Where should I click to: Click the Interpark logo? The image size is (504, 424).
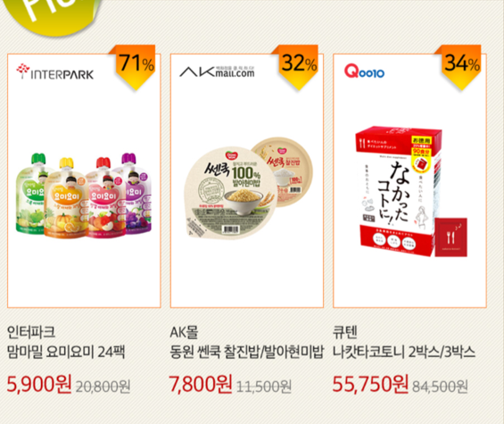coord(55,71)
